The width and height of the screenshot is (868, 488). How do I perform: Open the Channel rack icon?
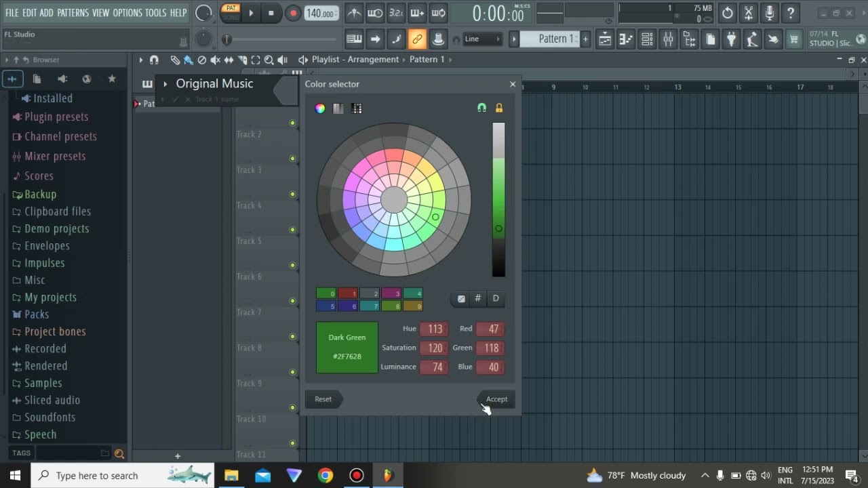pyautogui.click(x=647, y=39)
